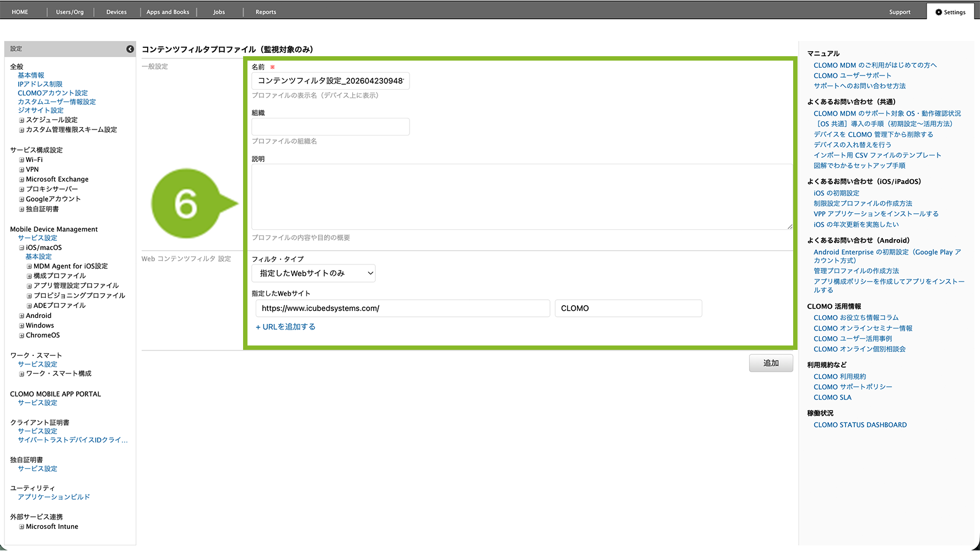The image size is (980, 551).
Task: Click the URLを追加する link
Action: [x=286, y=327]
